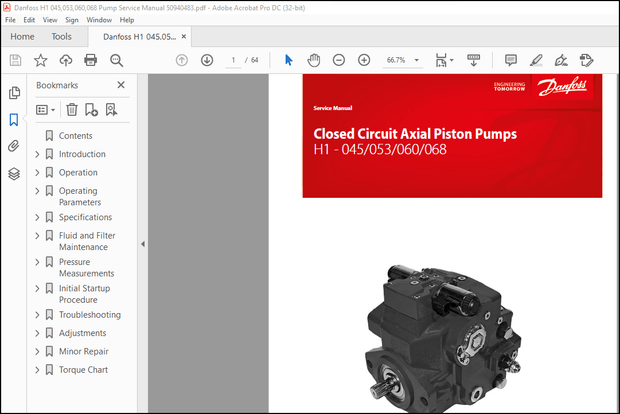Click the scrolling mode icon

point(473,60)
